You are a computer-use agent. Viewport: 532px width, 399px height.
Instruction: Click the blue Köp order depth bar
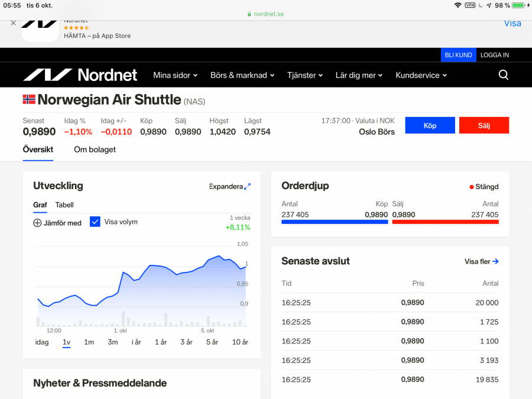[x=335, y=222]
